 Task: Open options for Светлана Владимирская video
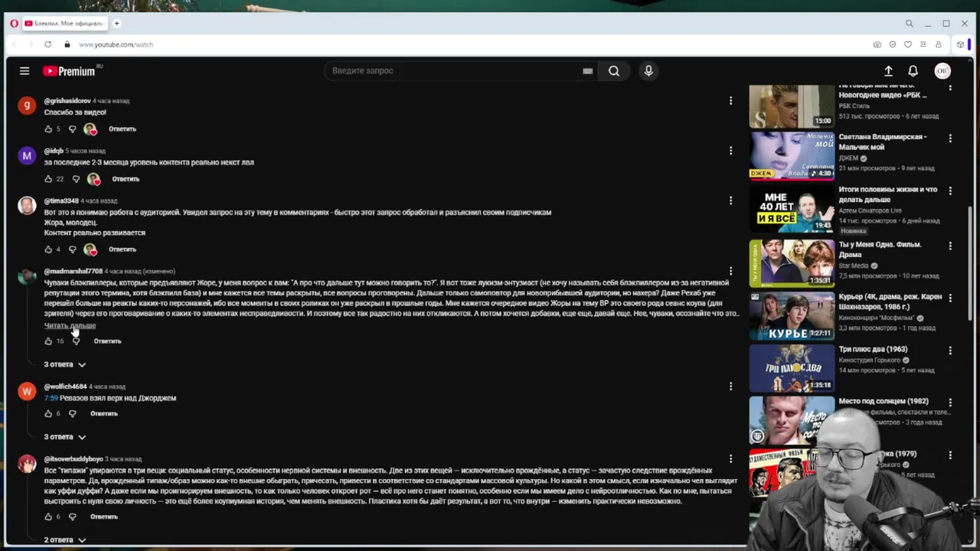(x=950, y=139)
